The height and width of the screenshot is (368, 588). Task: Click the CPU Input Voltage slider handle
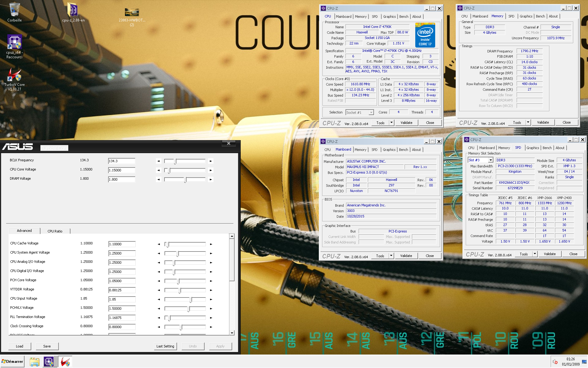[190, 300]
